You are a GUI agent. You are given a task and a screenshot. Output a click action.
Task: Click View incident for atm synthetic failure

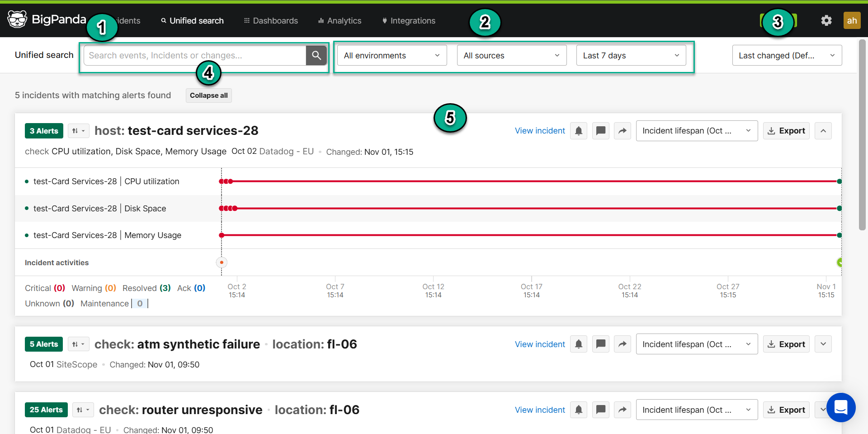[x=539, y=344]
